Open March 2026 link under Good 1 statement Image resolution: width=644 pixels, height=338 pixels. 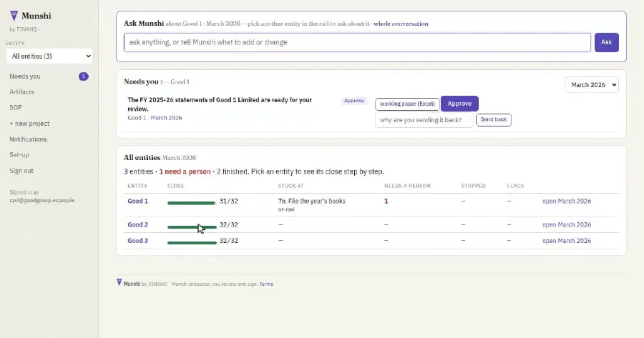(x=166, y=118)
